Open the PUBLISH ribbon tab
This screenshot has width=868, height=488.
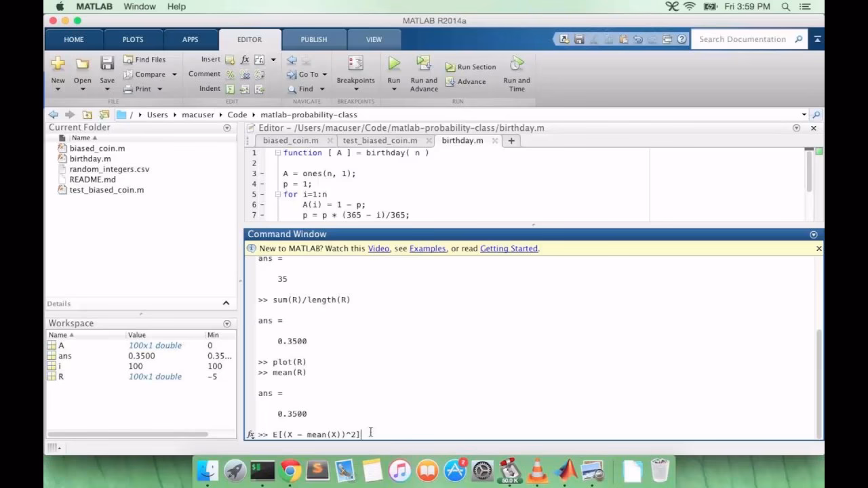point(313,39)
